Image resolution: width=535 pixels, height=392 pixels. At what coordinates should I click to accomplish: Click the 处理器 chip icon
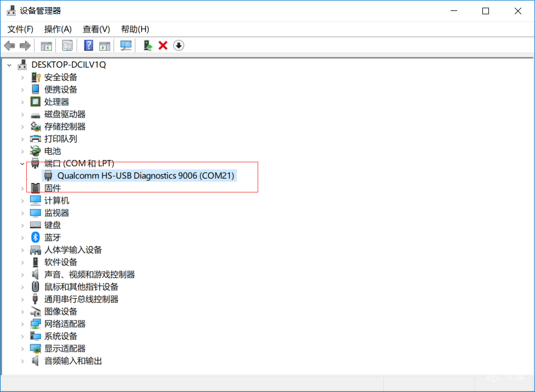click(36, 101)
